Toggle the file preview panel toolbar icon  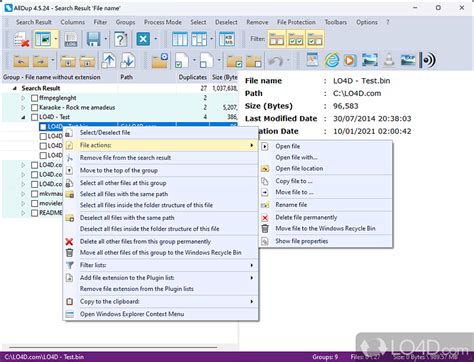(43, 39)
